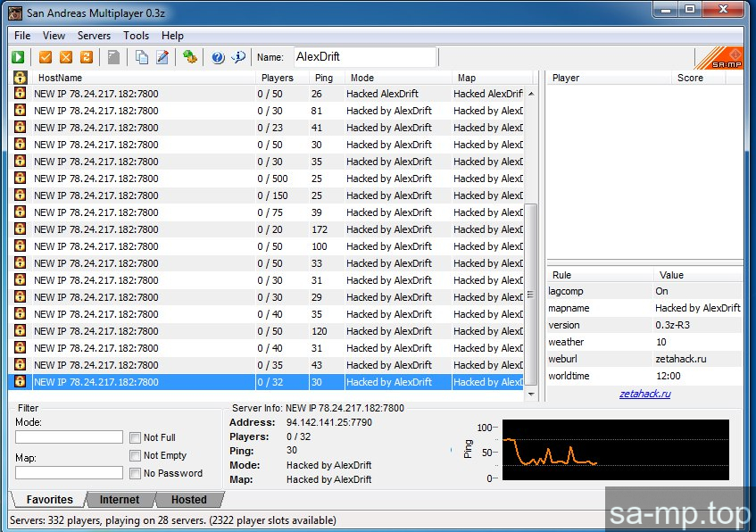Click the Map filter input field
Screen dimensions: 756x532
69,473
